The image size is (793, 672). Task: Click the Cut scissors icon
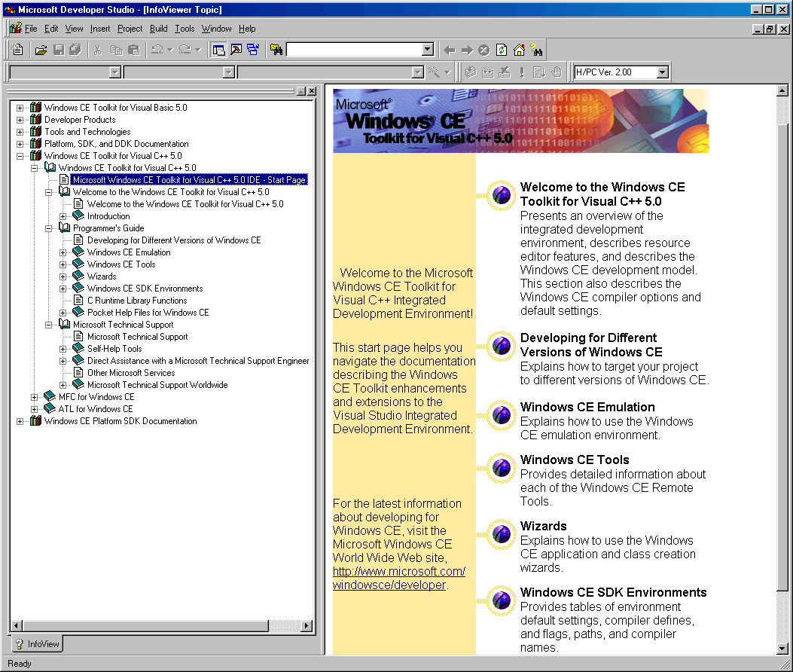click(98, 50)
